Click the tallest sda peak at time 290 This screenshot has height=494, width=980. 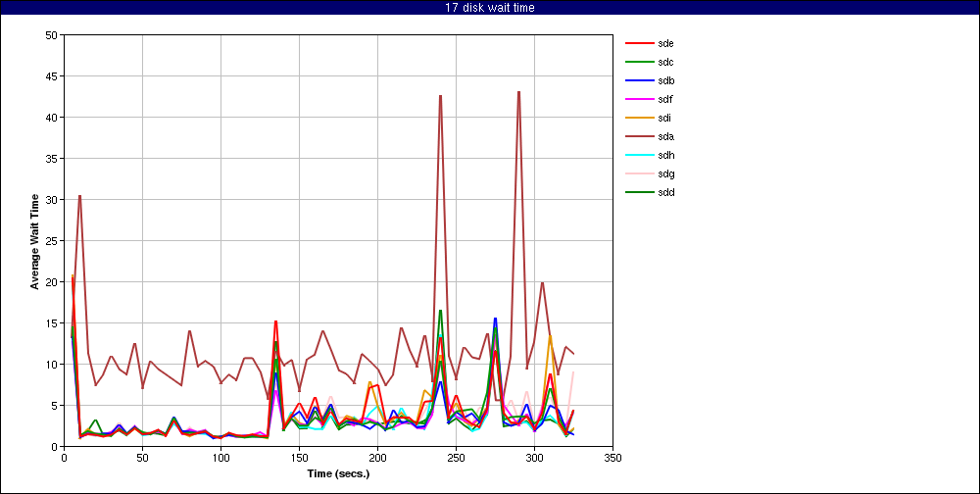(518, 92)
